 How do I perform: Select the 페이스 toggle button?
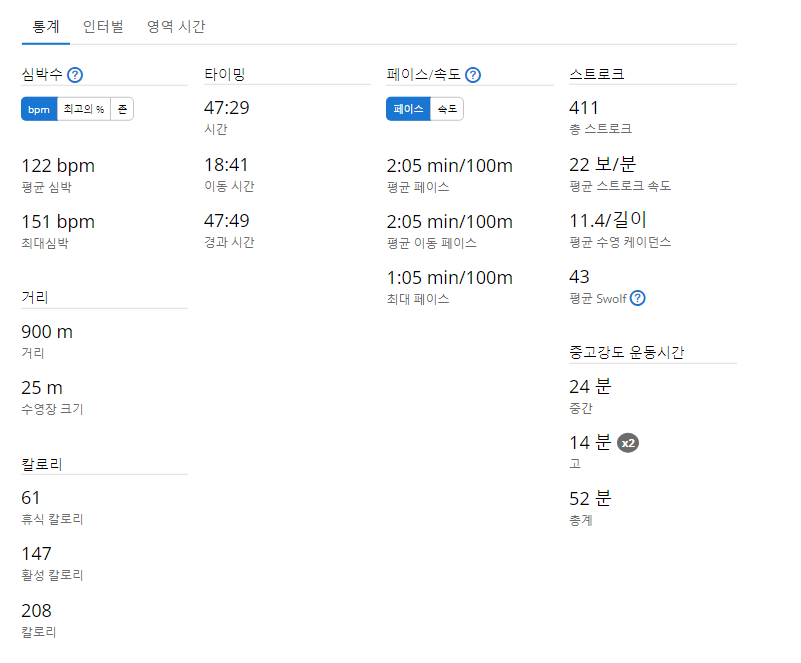408,109
